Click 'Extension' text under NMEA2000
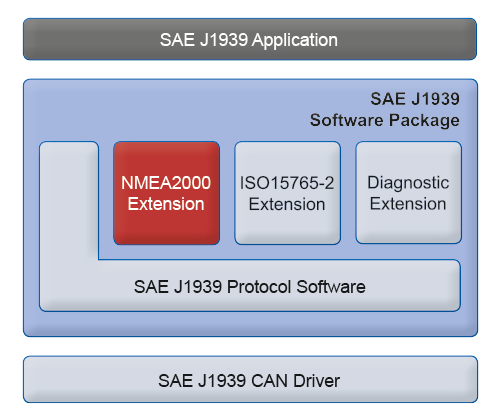The width and height of the screenshot is (500, 420). [166, 204]
